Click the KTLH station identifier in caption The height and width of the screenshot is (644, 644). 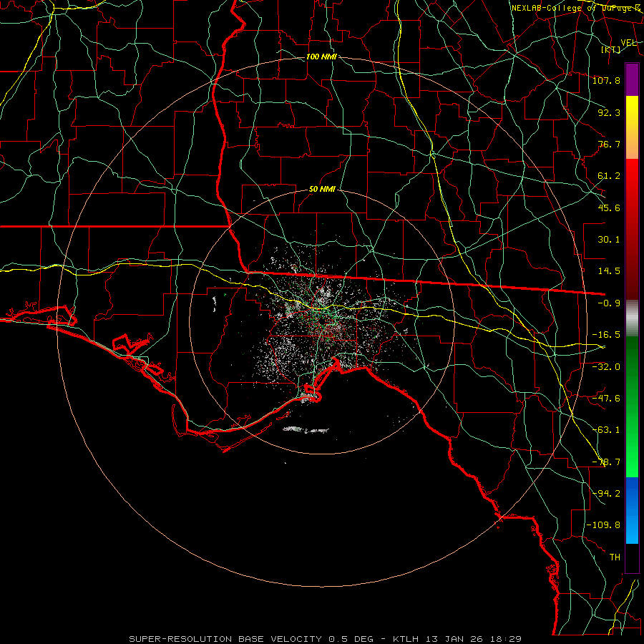(x=406, y=639)
